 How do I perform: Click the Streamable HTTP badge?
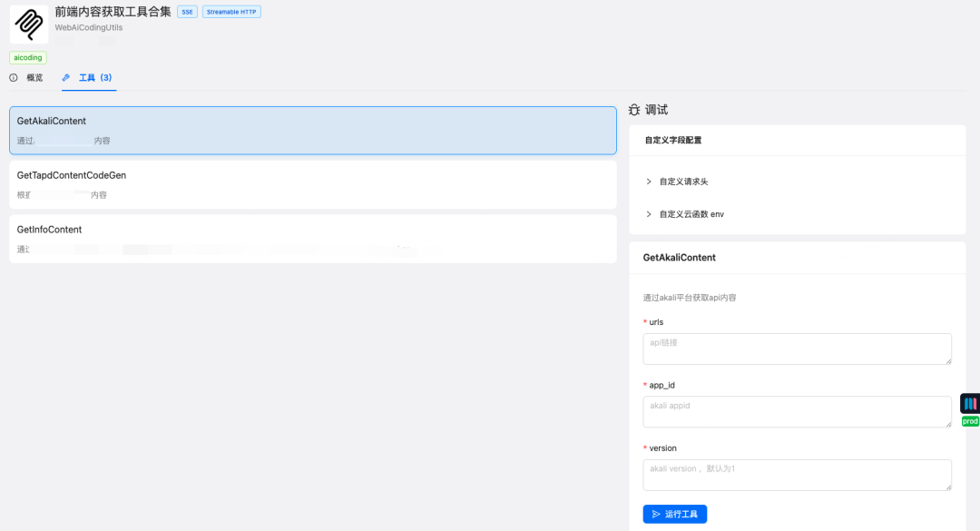232,12
